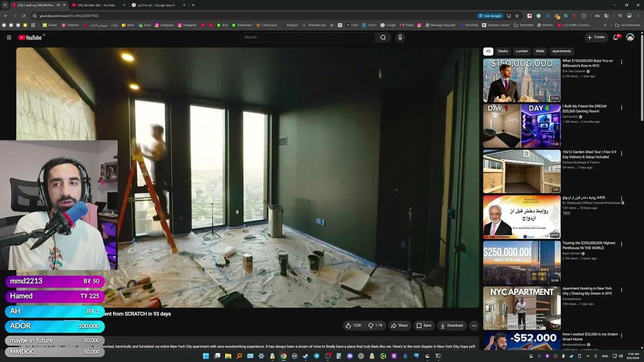Screen dimensions: 644x362
Task: Select the Desks filter chip
Action: pyautogui.click(x=503, y=51)
